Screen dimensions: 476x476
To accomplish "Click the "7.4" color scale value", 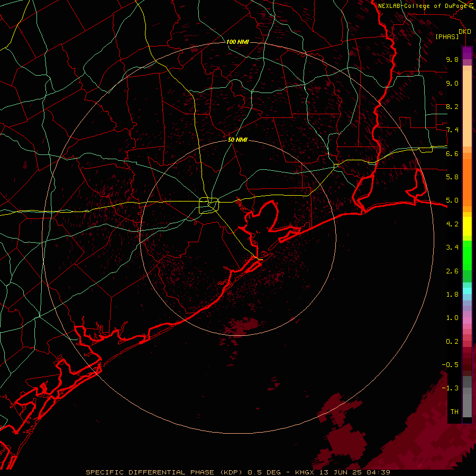I will click(452, 130).
